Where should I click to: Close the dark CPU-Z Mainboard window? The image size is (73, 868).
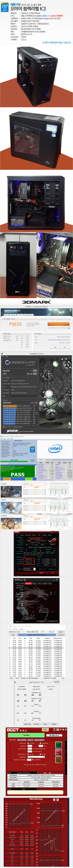(57, 580)
